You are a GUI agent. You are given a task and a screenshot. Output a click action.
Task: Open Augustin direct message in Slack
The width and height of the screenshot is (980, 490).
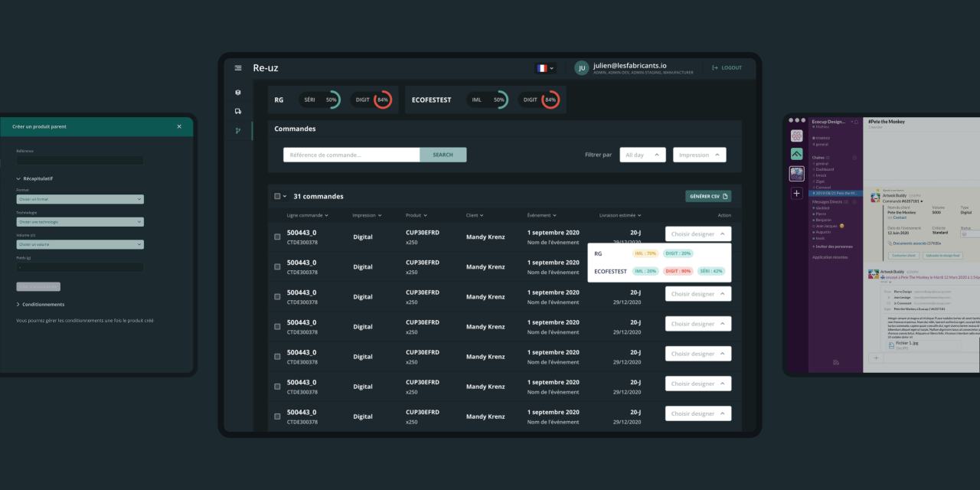tap(822, 232)
